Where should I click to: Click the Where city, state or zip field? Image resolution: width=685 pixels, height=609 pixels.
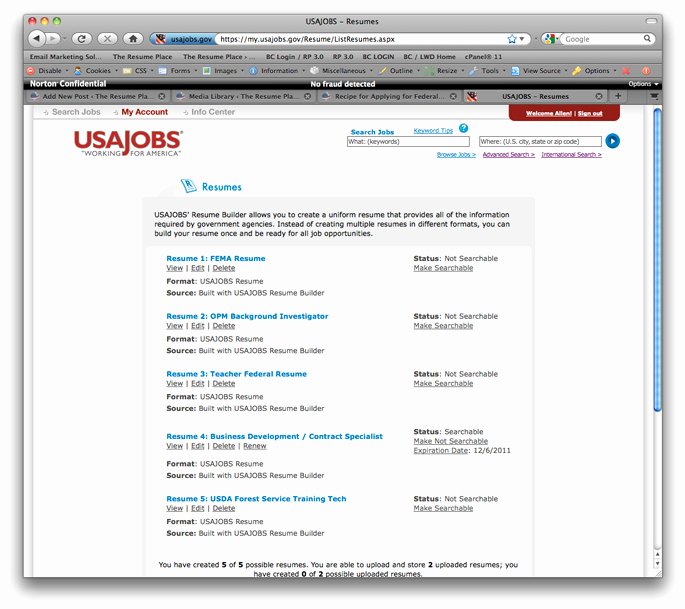540,141
